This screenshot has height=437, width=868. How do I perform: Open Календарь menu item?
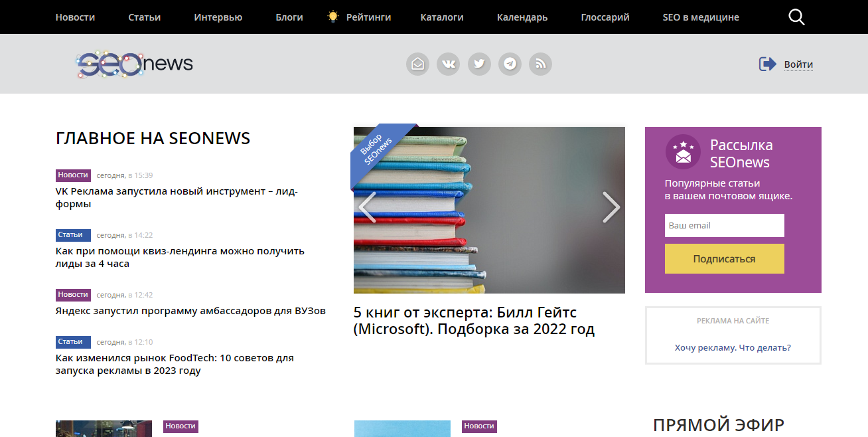[x=522, y=17]
